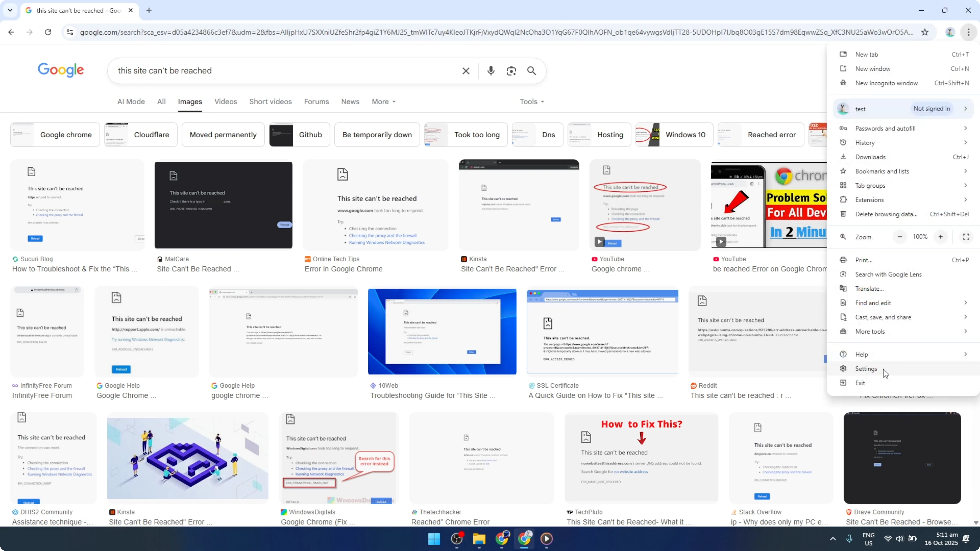Switch to the Videos tab
The image size is (980, 551).
click(226, 101)
